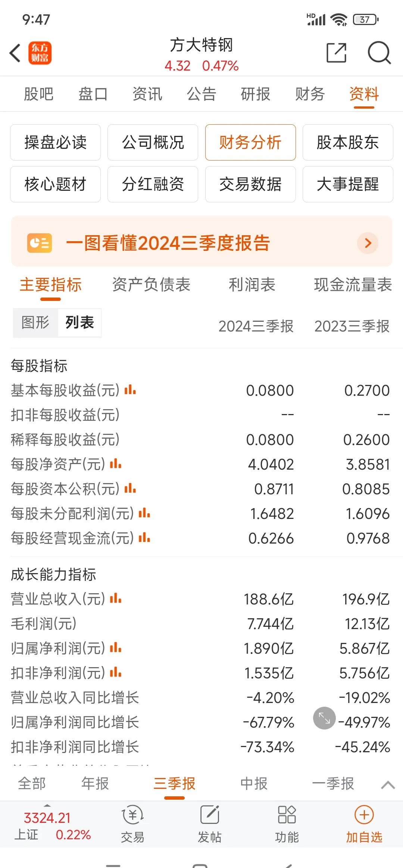The width and height of the screenshot is (403, 868).
Task: Tap 上证 index 3324.21 ticker
Action: [x=53, y=826]
